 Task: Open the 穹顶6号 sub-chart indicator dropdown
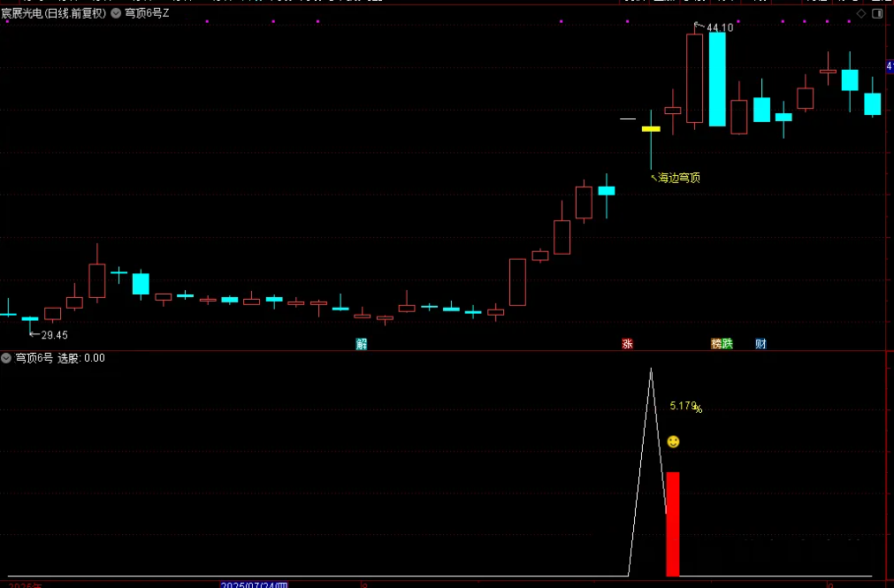(x=7, y=358)
